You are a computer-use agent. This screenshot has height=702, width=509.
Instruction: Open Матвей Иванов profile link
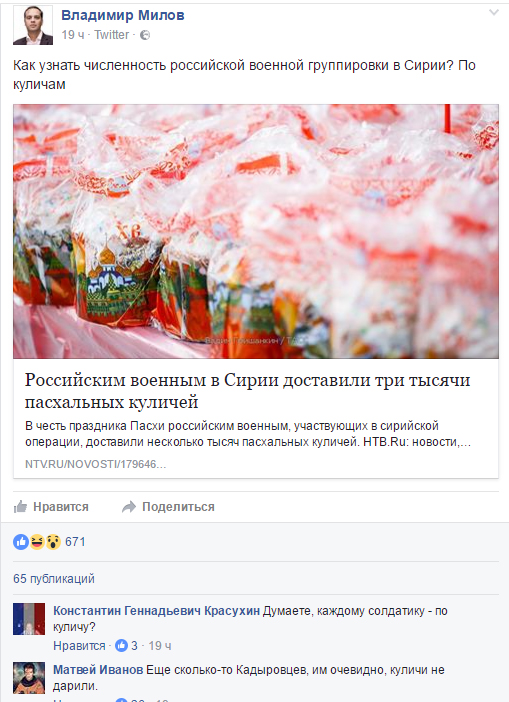point(98,670)
